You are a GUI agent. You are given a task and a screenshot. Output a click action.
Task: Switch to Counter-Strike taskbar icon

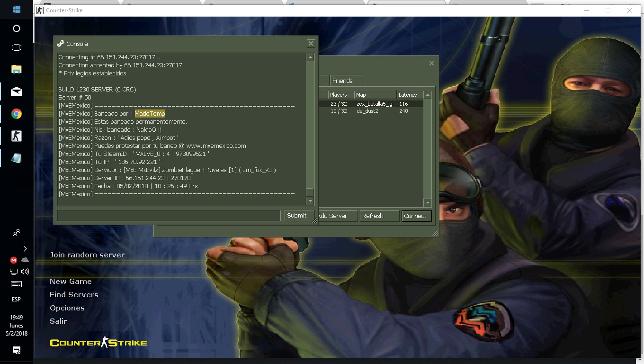click(x=16, y=136)
